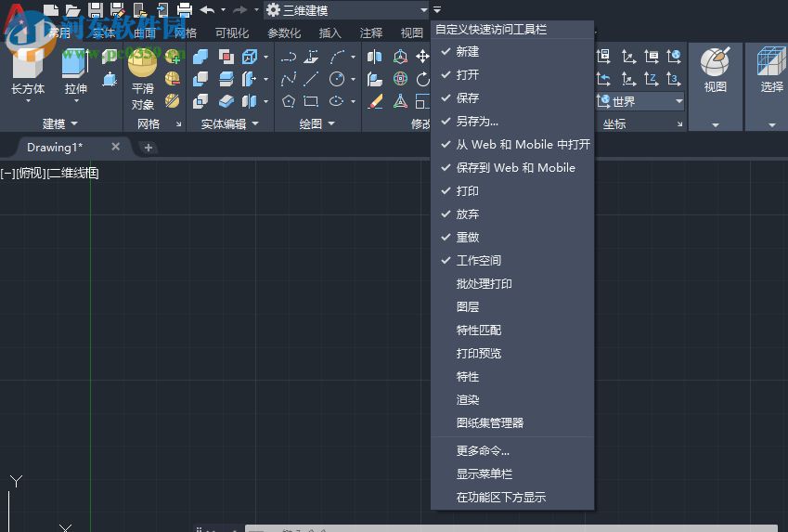
Task: Switch to the 注释 ribbon tab
Action: (371, 32)
